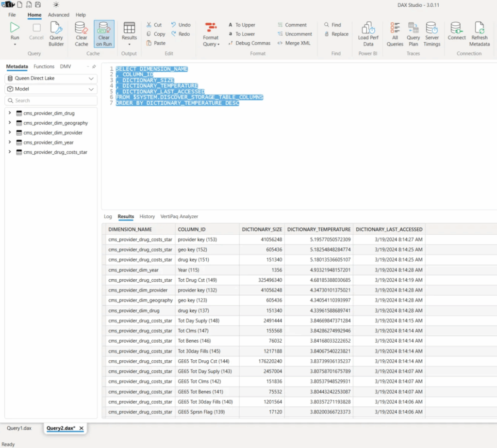Paste from clipboard into editor
Viewport: 497px width, 448px height.
click(x=156, y=43)
